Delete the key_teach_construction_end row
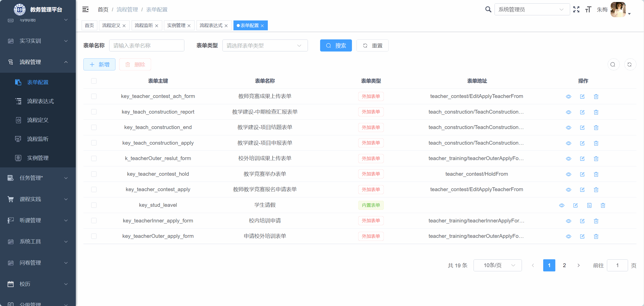Screen dimensions: 644x306 [x=596, y=127]
